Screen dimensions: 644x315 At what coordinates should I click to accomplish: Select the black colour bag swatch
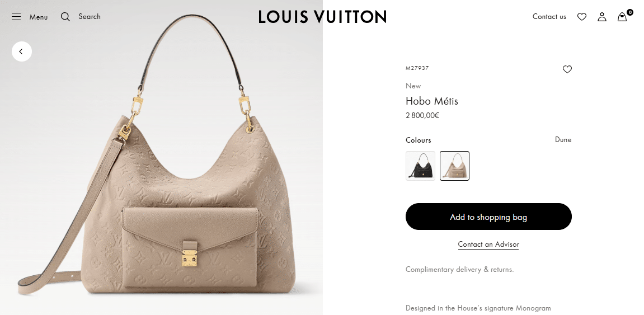pyautogui.click(x=420, y=166)
